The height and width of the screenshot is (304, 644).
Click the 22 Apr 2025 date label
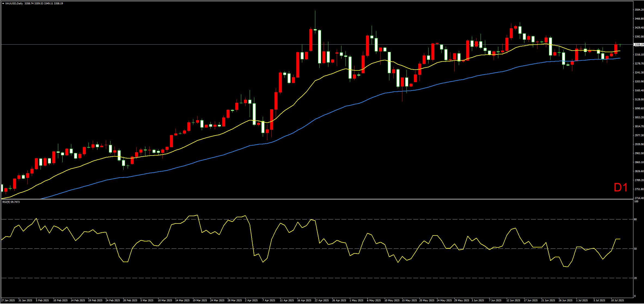tap(322, 300)
